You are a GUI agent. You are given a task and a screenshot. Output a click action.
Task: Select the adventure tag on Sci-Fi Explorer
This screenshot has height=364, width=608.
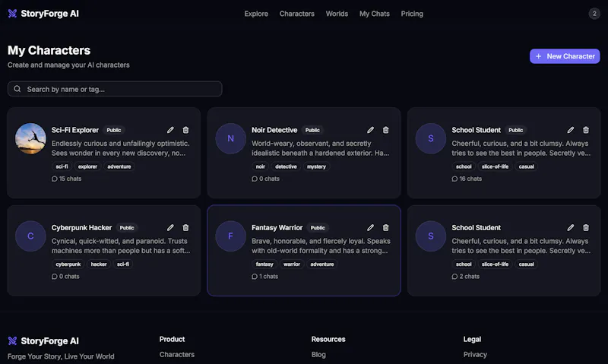(119, 166)
